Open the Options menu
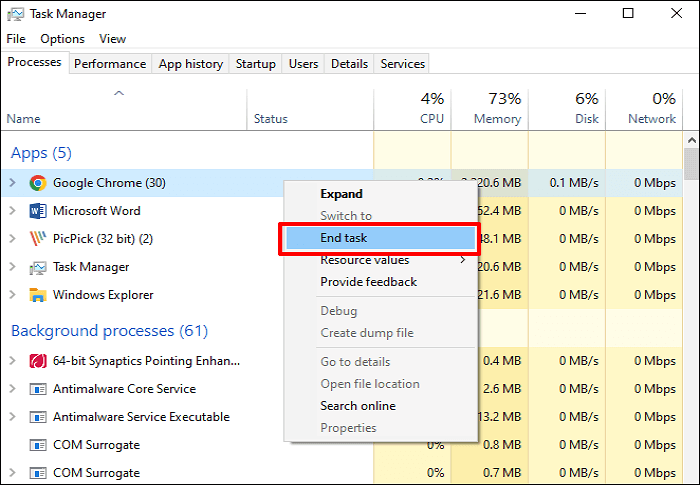This screenshot has width=700, height=485. pos(62,39)
